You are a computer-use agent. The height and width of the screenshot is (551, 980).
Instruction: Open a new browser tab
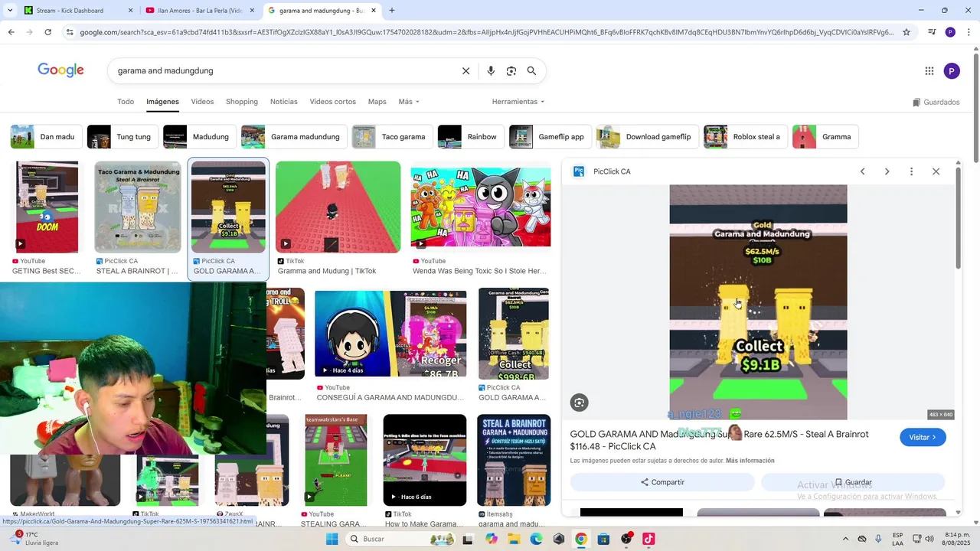pyautogui.click(x=392, y=11)
